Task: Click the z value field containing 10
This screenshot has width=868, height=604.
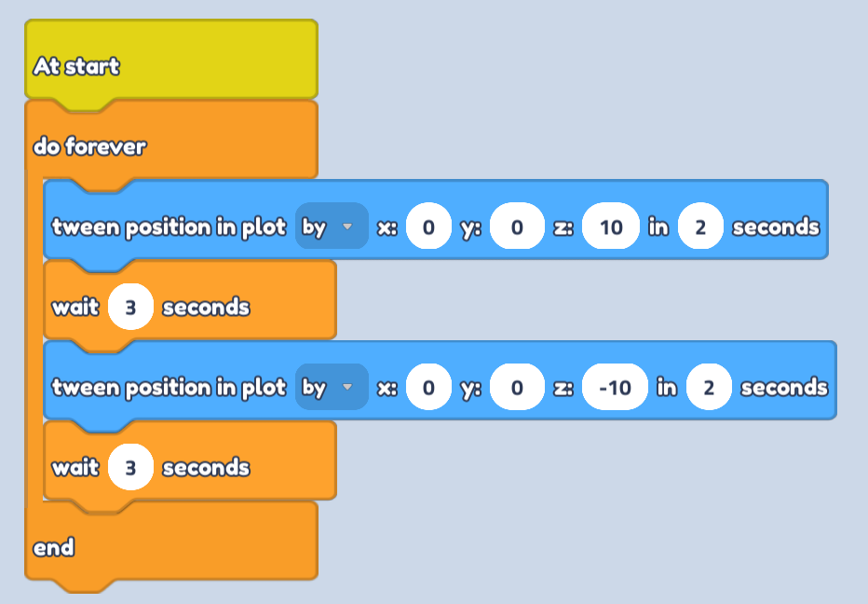Action: [x=611, y=226]
